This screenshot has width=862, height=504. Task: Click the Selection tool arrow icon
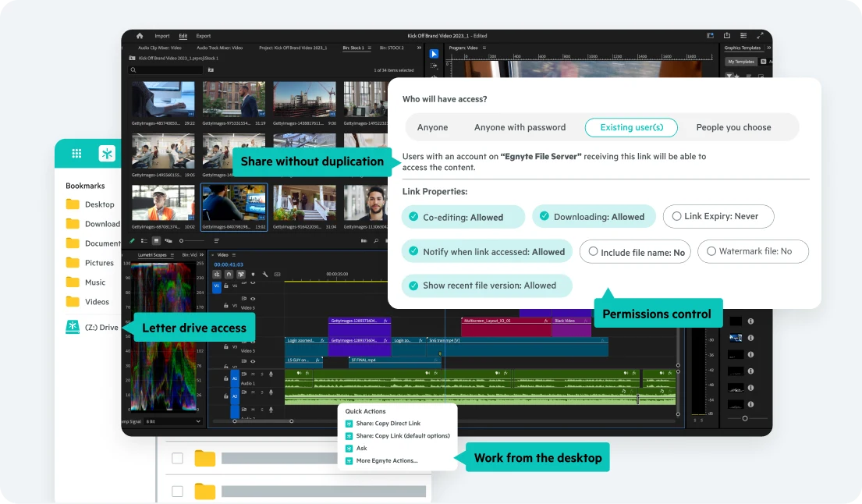click(x=434, y=54)
